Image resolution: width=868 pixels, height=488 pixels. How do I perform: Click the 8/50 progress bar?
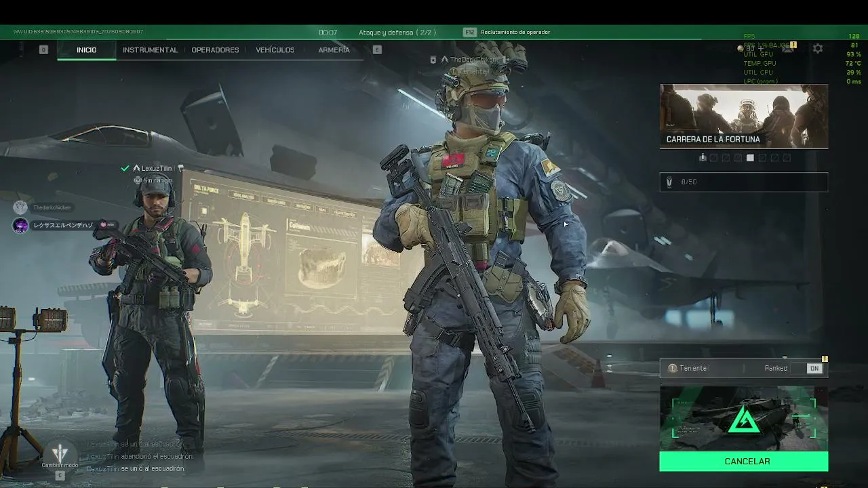tap(744, 182)
